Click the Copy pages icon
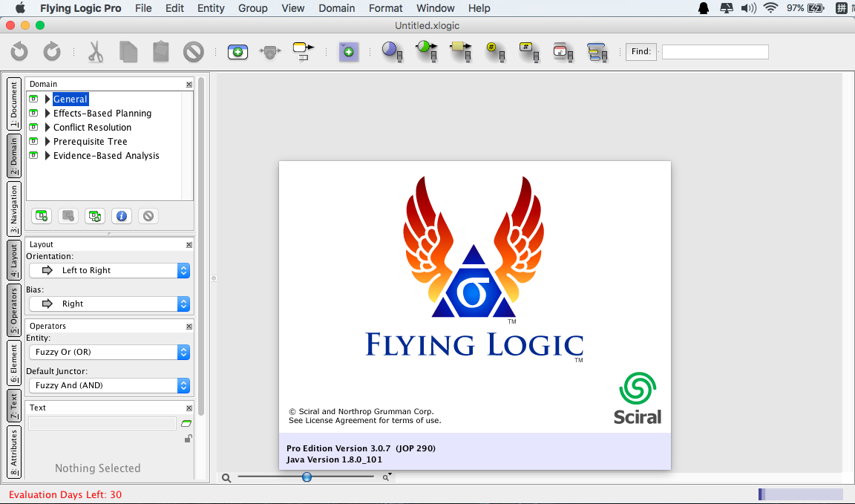This screenshot has height=504, width=855. pos(128,52)
